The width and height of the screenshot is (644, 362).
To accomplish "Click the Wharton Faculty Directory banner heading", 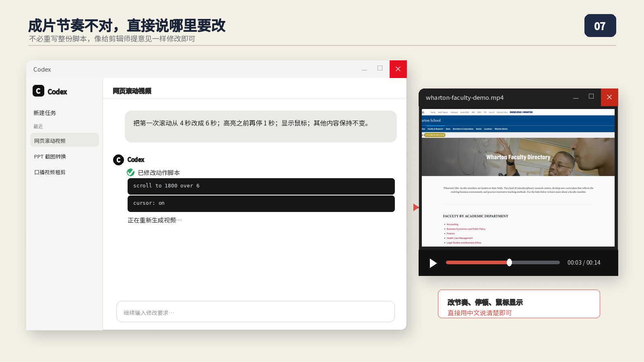I will (518, 157).
